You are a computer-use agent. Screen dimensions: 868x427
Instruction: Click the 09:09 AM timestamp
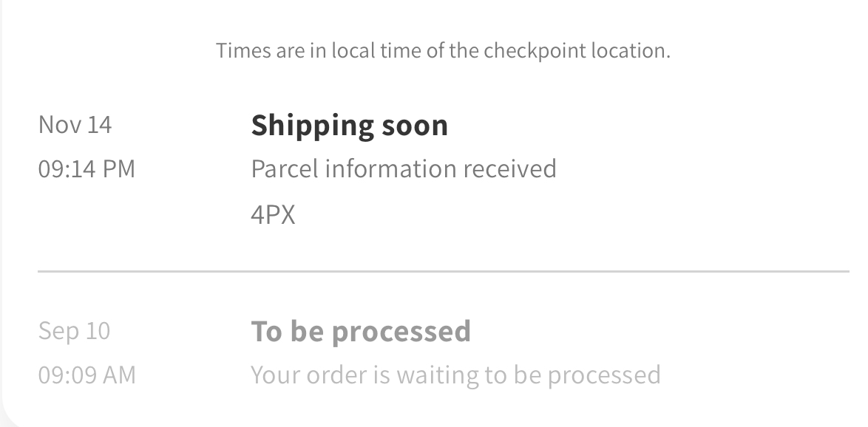[x=87, y=375]
